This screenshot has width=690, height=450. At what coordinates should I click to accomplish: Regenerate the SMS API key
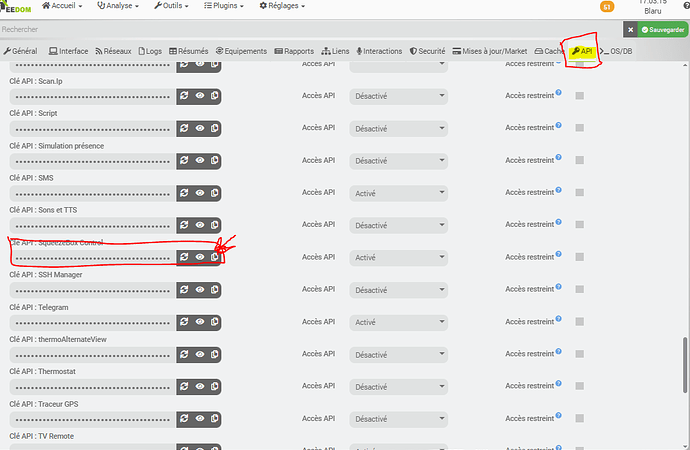(x=184, y=193)
